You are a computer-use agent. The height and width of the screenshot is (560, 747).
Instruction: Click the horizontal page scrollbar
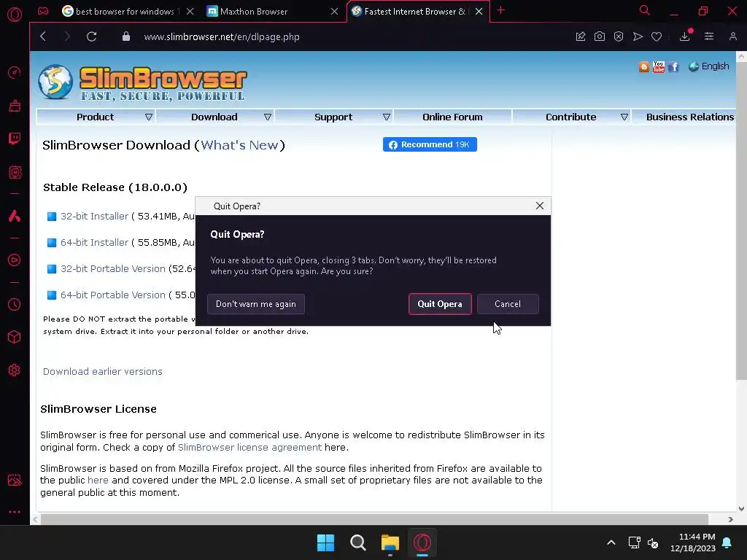click(x=374, y=519)
